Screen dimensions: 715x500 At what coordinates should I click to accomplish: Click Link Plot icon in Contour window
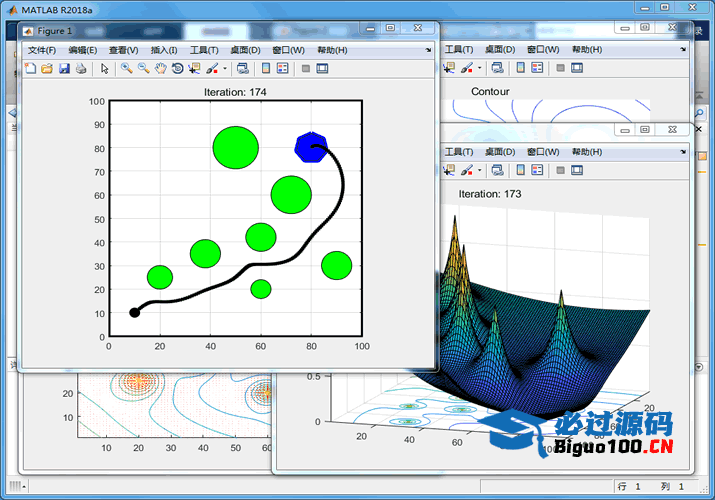tap(497, 68)
